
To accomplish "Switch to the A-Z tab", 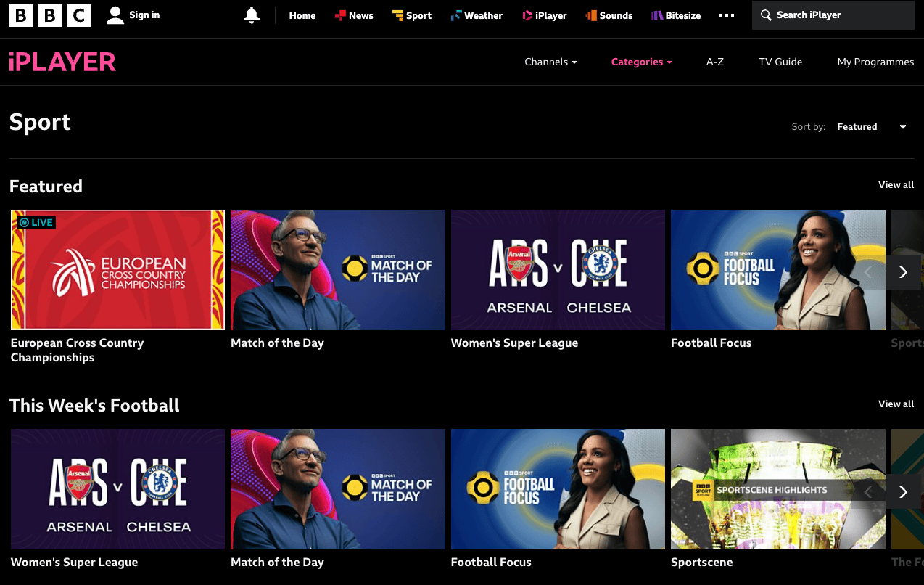I will pos(714,62).
